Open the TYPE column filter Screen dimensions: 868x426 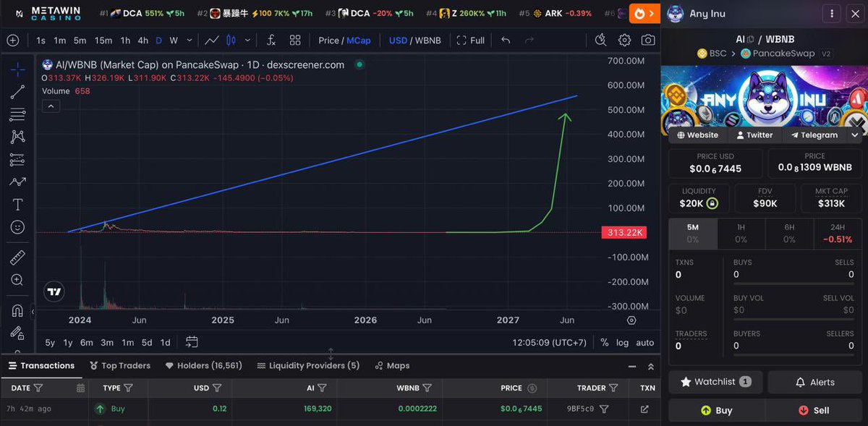pos(128,388)
